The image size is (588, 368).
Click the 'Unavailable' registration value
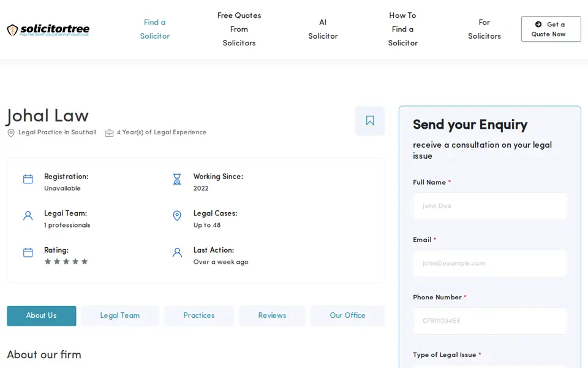click(62, 188)
